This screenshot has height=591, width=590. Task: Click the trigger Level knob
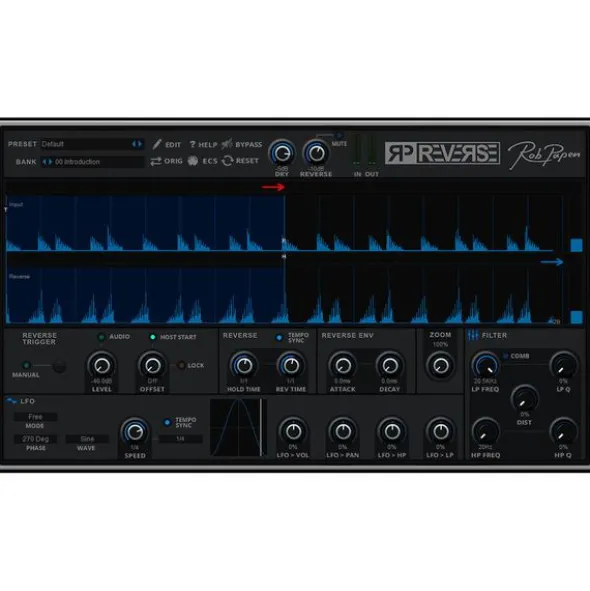(101, 365)
